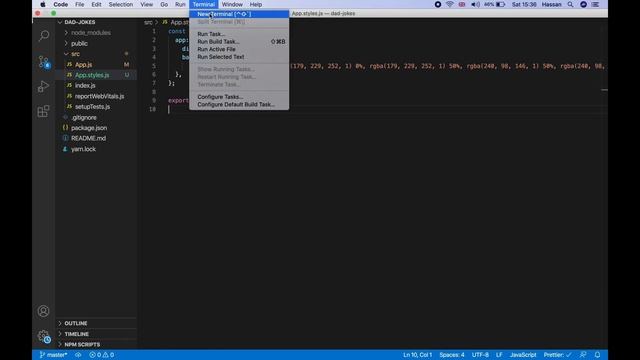Open App.styles.js in the explorer
The height and width of the screenshot is (360, 640).
[x=96, y=75]
